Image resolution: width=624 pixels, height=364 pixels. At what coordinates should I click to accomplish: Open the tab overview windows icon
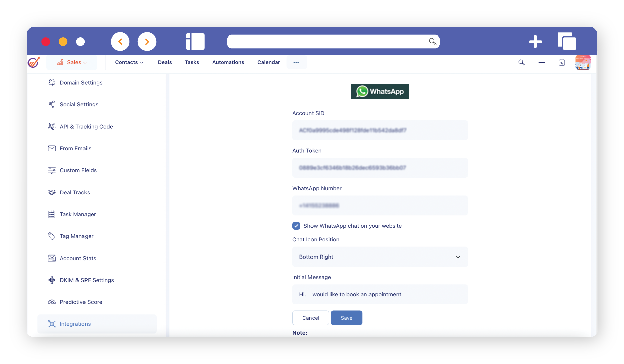click(567, 42)
